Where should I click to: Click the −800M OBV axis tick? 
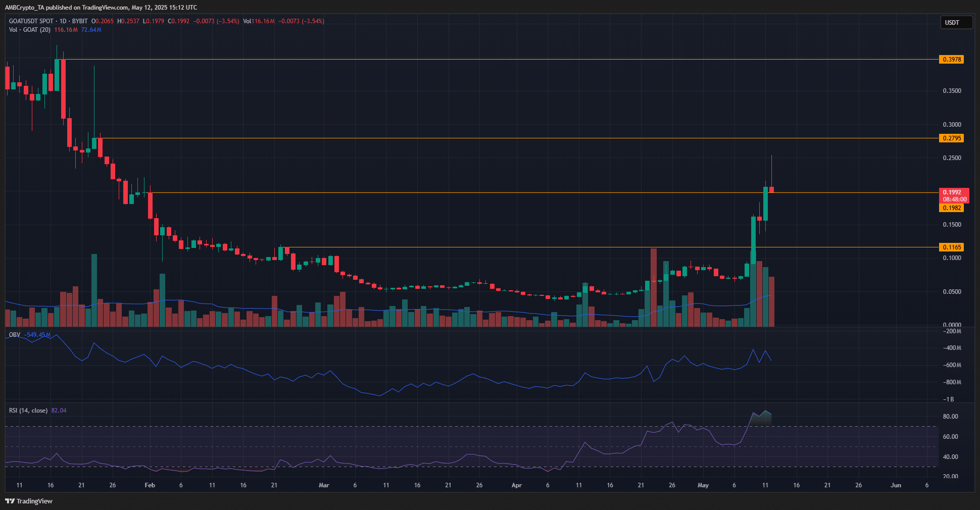(x=951, y=382)
